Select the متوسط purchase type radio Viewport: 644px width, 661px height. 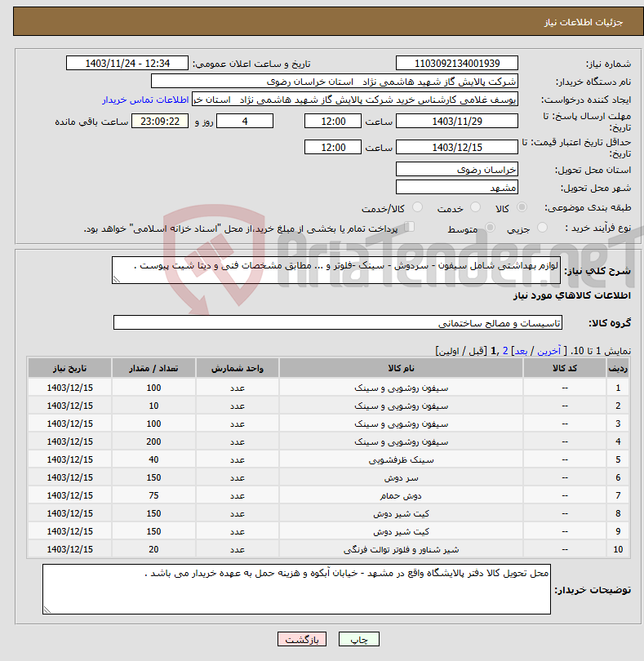(490, 228)
